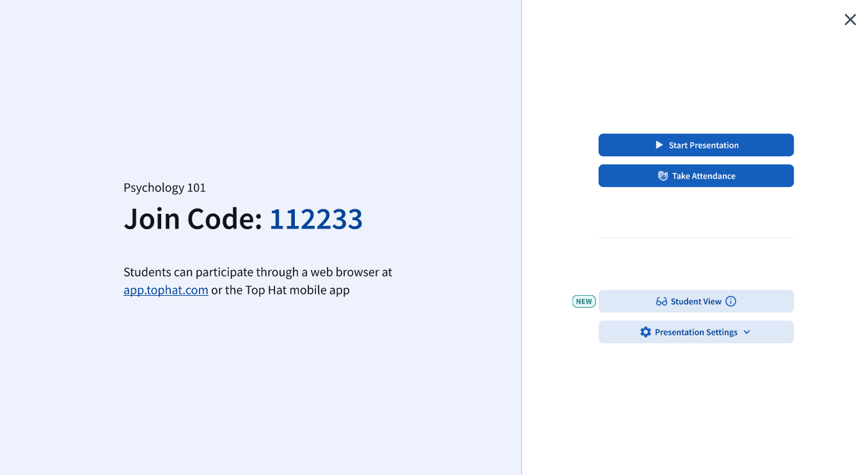Expand the Presentation Settings chevron arrow

[x=747, y=332]
